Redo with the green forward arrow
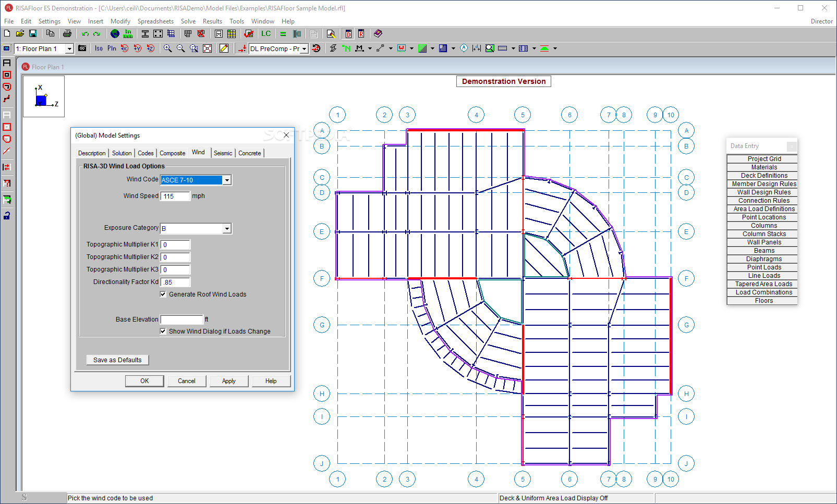This screenshot has height=504, width=837. (x=96, y=34)
